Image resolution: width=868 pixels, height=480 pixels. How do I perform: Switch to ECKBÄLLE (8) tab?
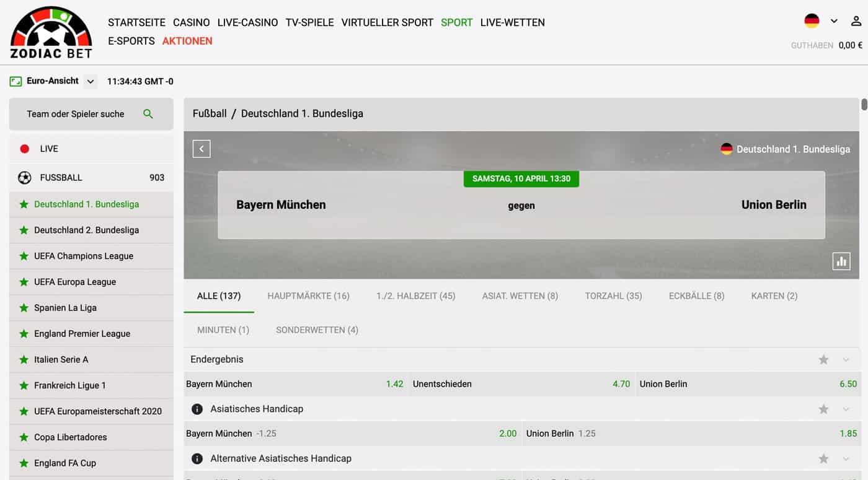coord(697,296)
